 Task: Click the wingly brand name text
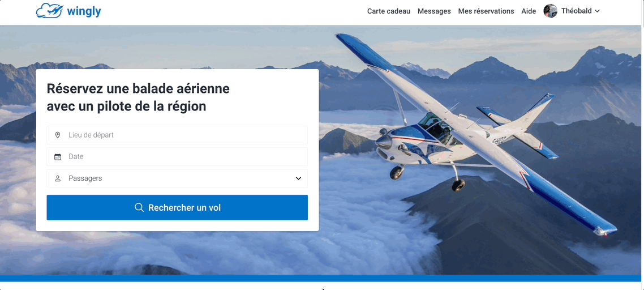click(x=84, y=11)
